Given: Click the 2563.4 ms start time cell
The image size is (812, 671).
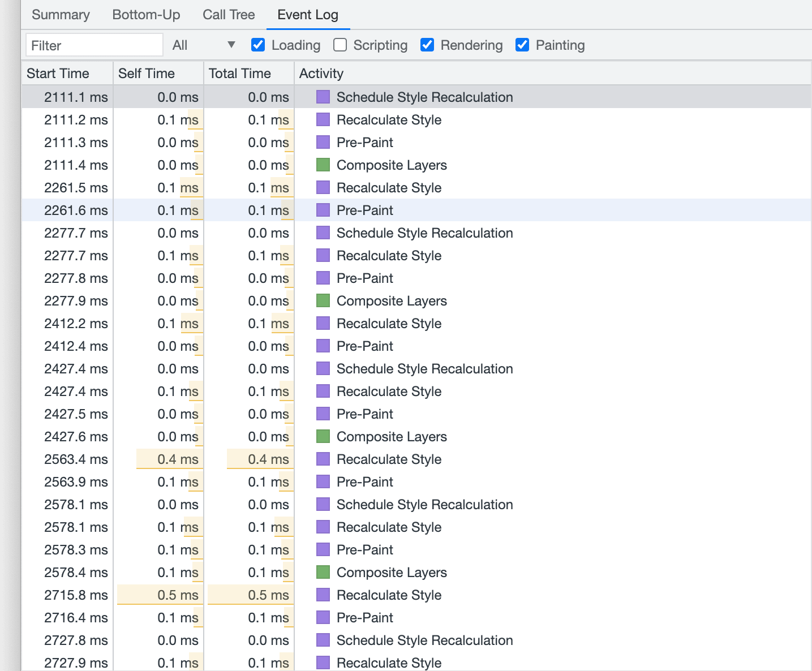Looking at the screenshot, I should click(67, 459).
